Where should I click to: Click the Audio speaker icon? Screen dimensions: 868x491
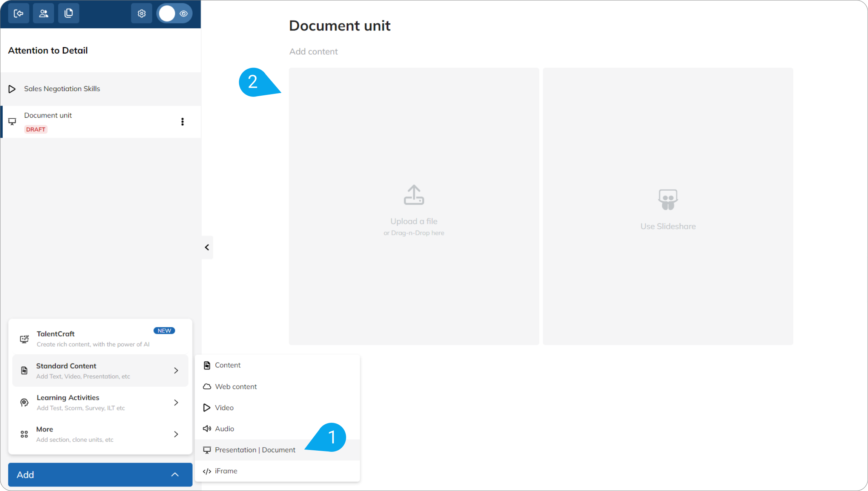[207, 428]
